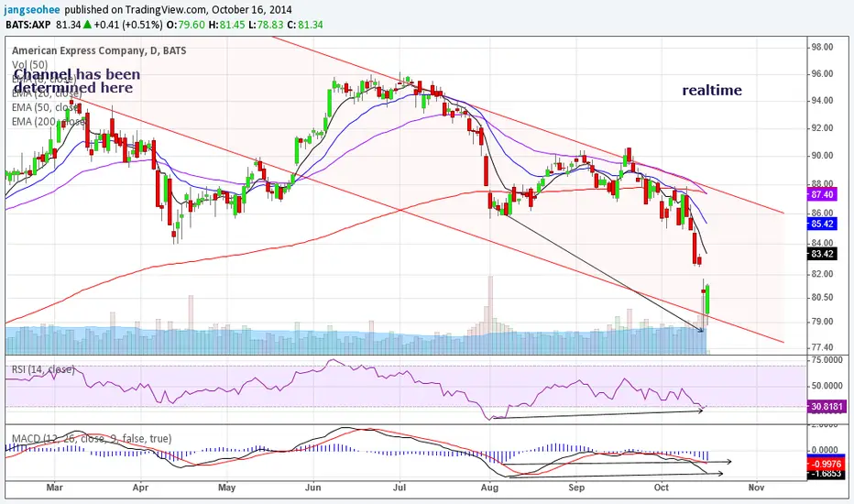The image size is (854, 504).
Task: Click the black 83.42 EMA price tag
Action: 823,254
